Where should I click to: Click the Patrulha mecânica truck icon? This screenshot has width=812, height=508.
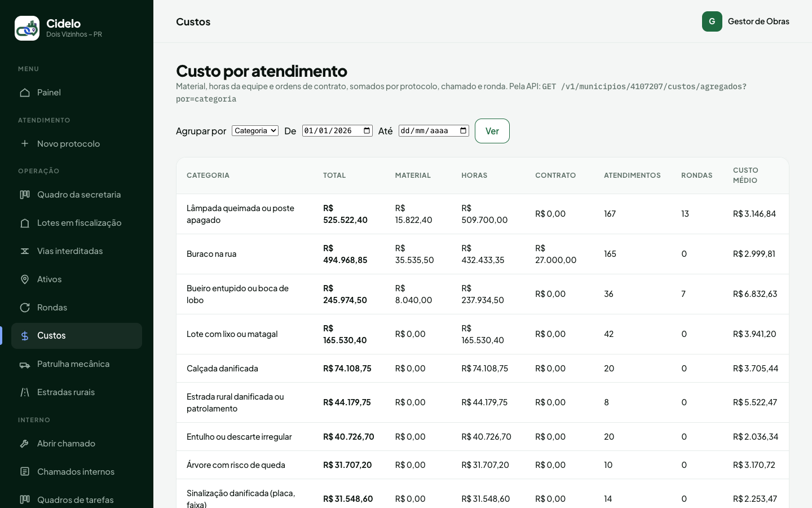(25, 364)
